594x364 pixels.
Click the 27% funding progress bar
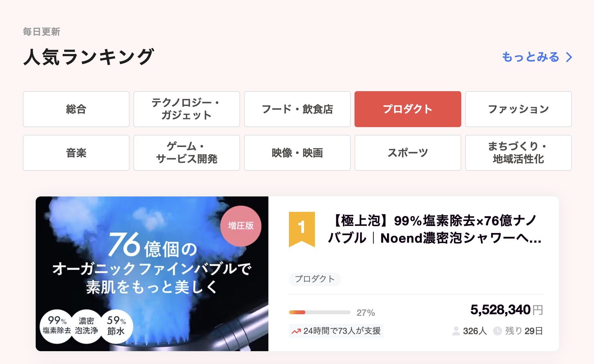coord(319,312)
